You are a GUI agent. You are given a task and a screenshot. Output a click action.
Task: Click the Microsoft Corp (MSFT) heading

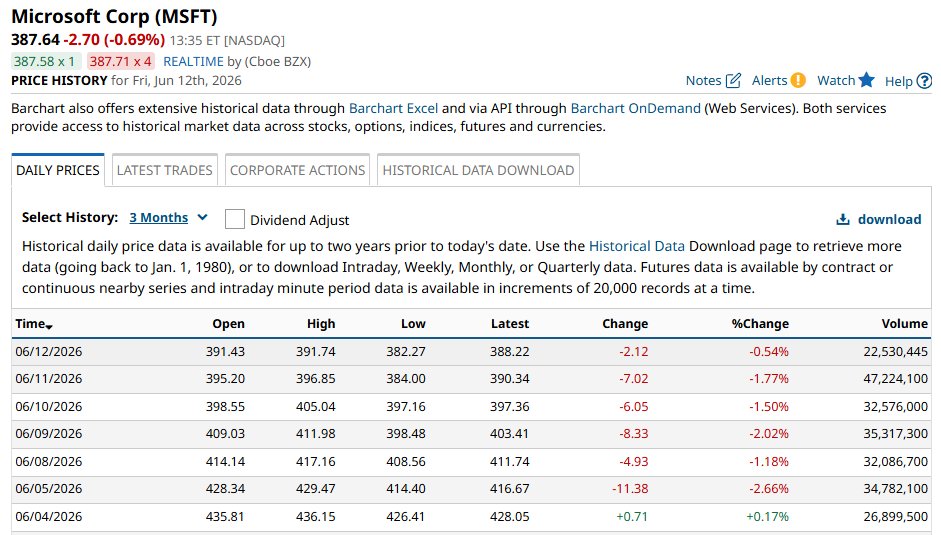point(115,16)
